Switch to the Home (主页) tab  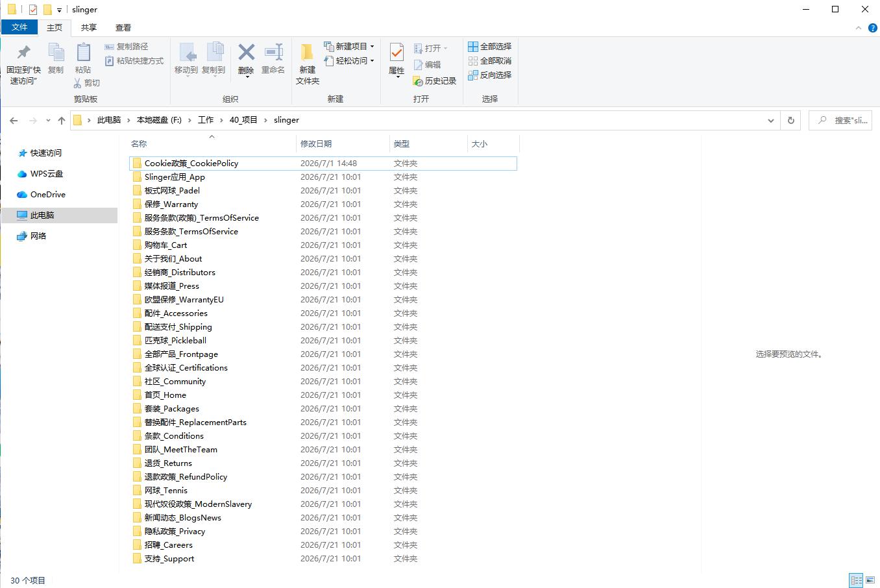coord(55,28)
